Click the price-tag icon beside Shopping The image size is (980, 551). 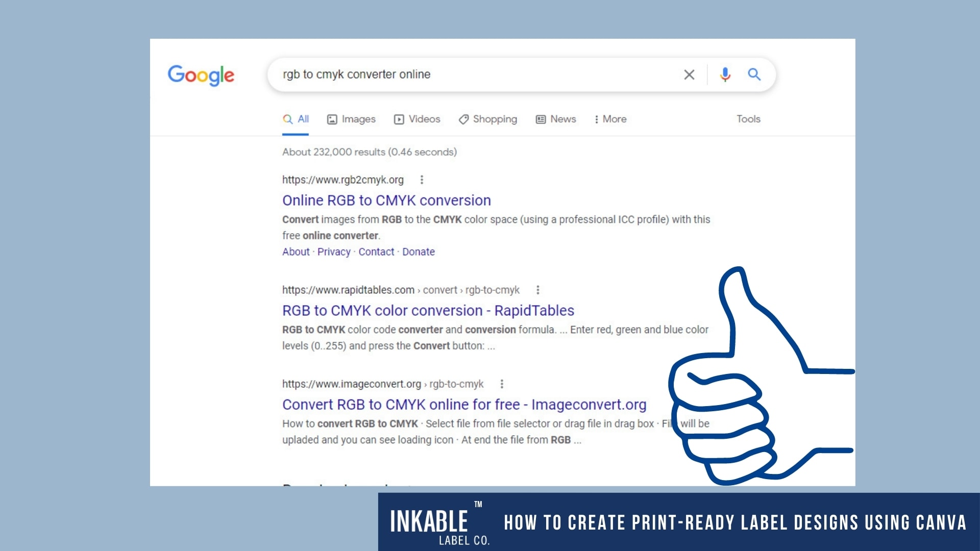(x=463, y=119)
